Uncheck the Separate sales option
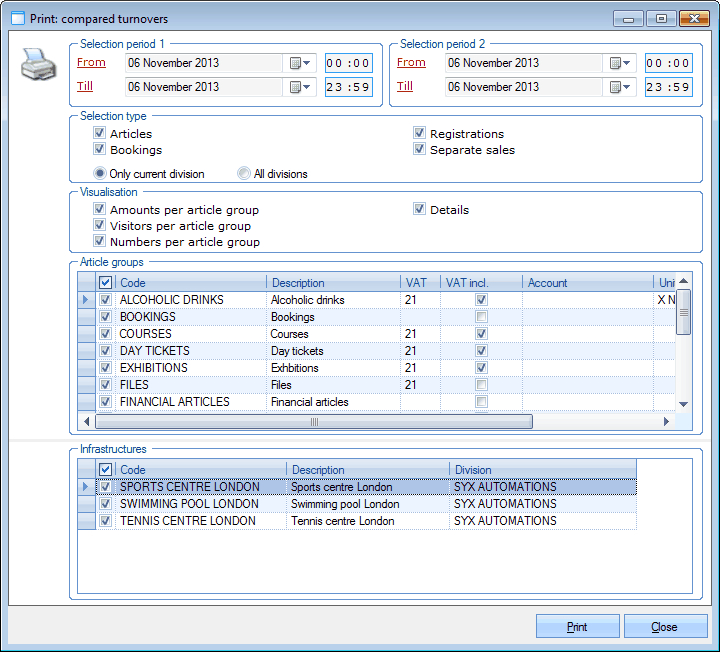 420,150
